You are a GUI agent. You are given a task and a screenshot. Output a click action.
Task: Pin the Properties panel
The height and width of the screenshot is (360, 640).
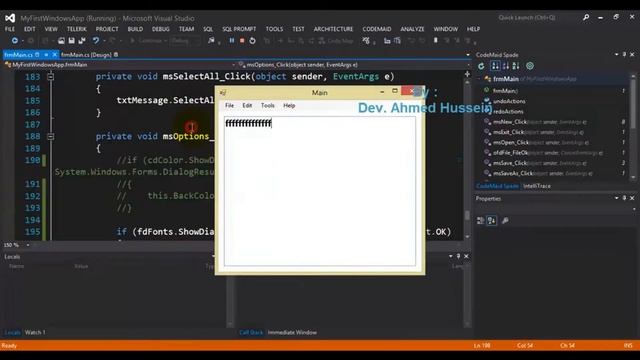tap(624, 198)
